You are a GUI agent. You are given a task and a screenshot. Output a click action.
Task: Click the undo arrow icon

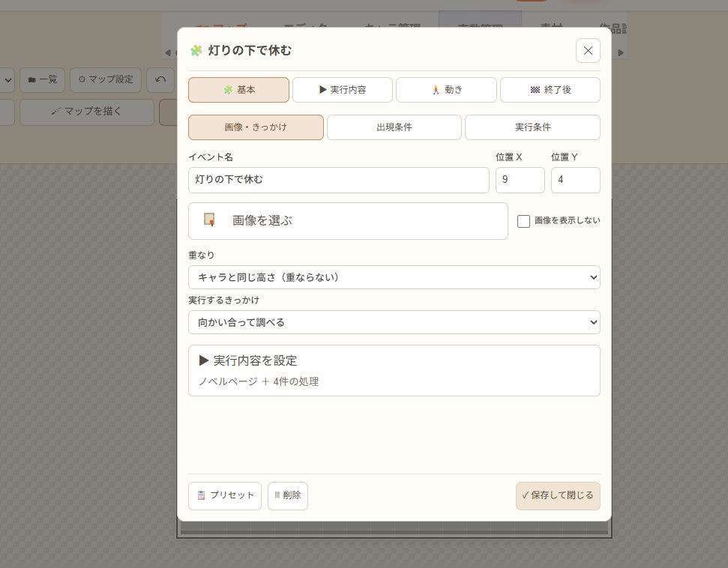point(160,80)
